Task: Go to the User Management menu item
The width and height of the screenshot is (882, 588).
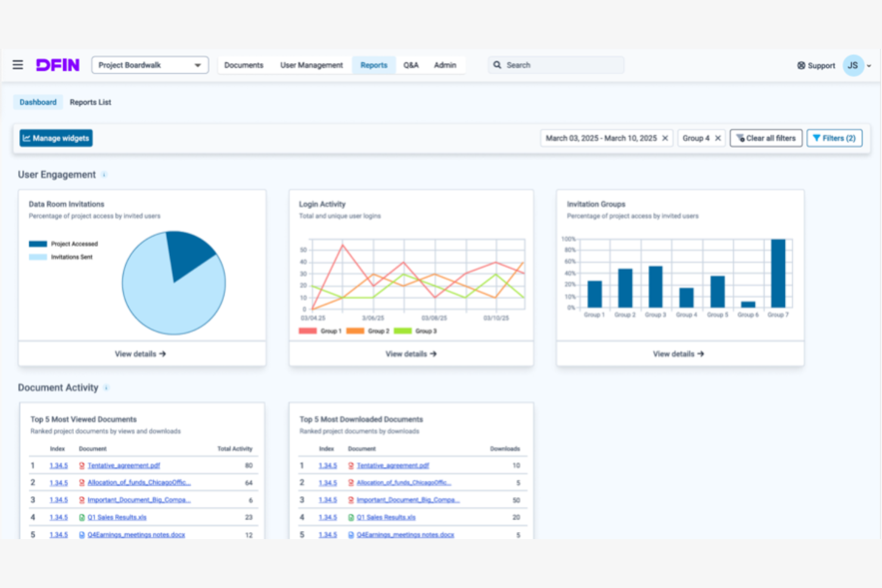Action: [312, 65]
